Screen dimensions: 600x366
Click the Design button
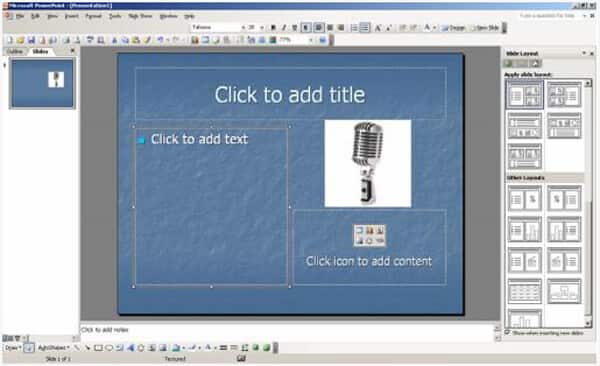click(453, 28)
